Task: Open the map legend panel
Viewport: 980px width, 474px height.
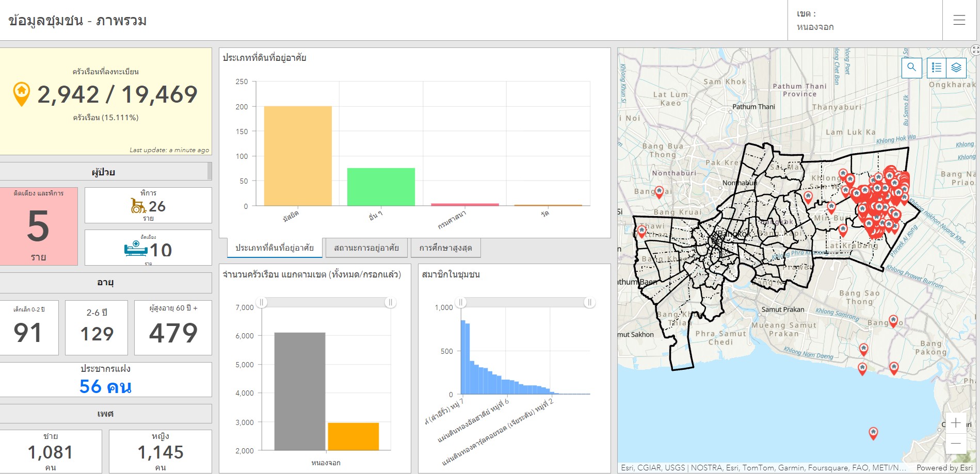Action: click(937, 68)
